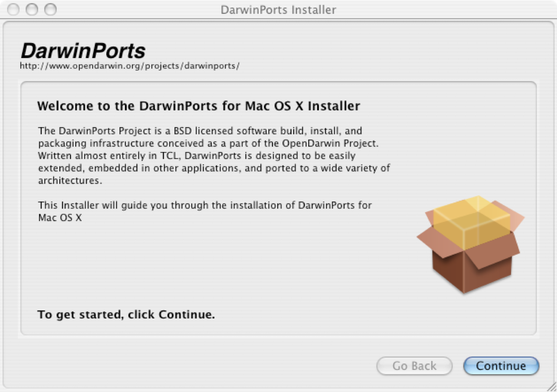Click the DarwinPorts Installer title bar text
The height and width of the screenshot is (392, 557).
click(x=278, y=9)
